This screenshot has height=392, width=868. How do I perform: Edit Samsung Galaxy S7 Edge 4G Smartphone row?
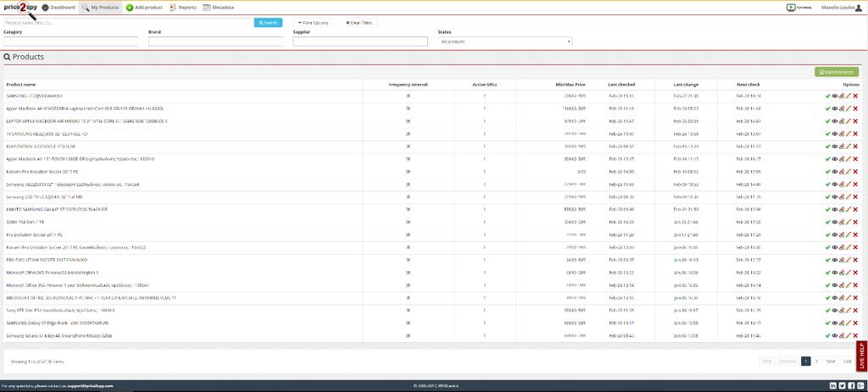(848, 335)
